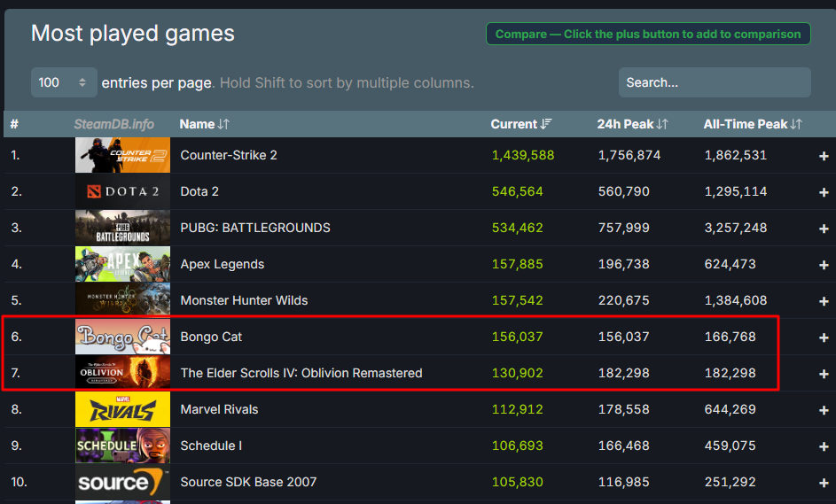
Task: Add PUBG: BATTLEGROUNDS to comparison with plus
Action: coord(824,229)
